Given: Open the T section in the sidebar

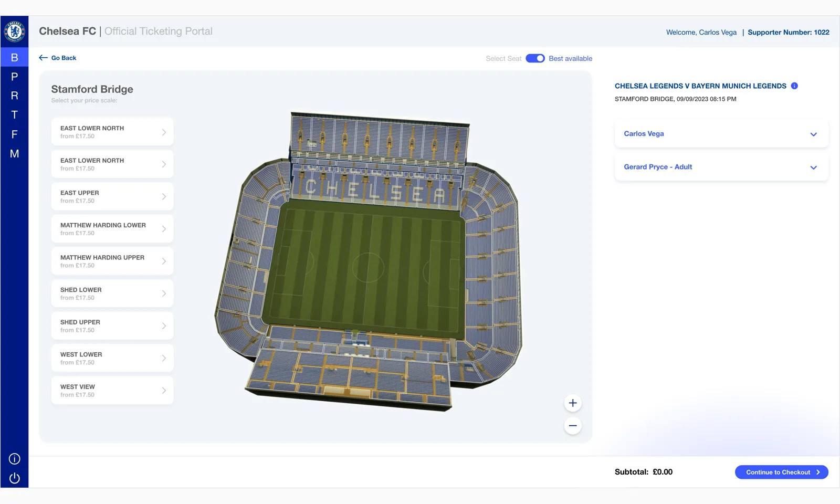Looking at the screenshot, I should [15, 115].
